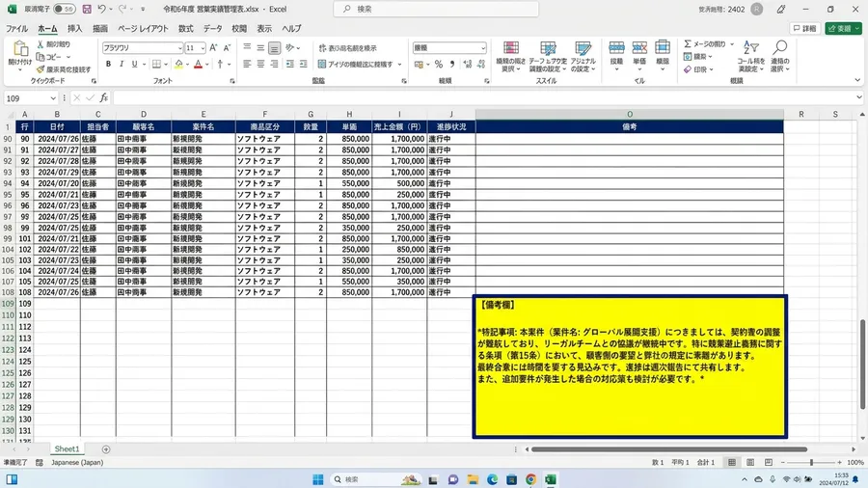This screenshot has width=868, height=488.
Task: Open the ページ レイアウト ribbon tab
Action: tap(143, 29)
